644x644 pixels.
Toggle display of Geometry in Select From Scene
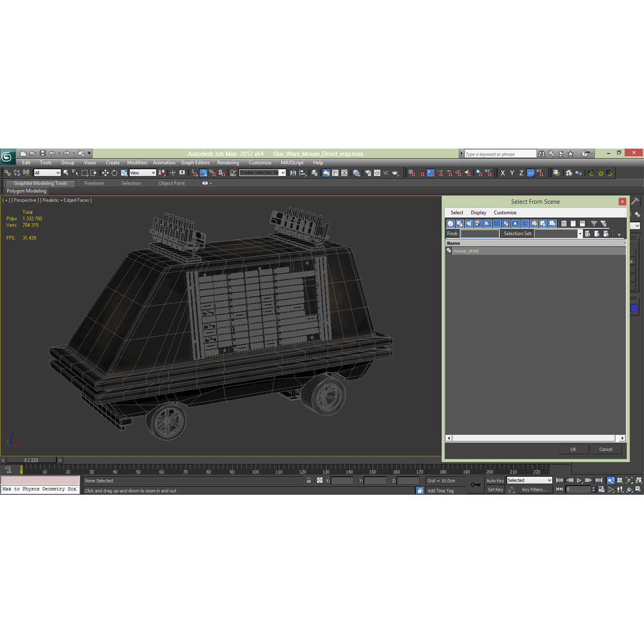pos(450,223)
